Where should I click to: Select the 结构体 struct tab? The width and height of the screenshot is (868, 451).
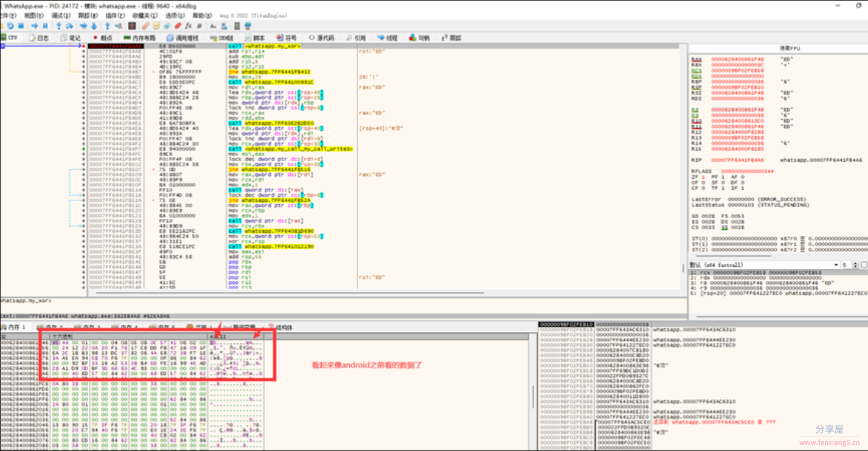pos(281,328)
